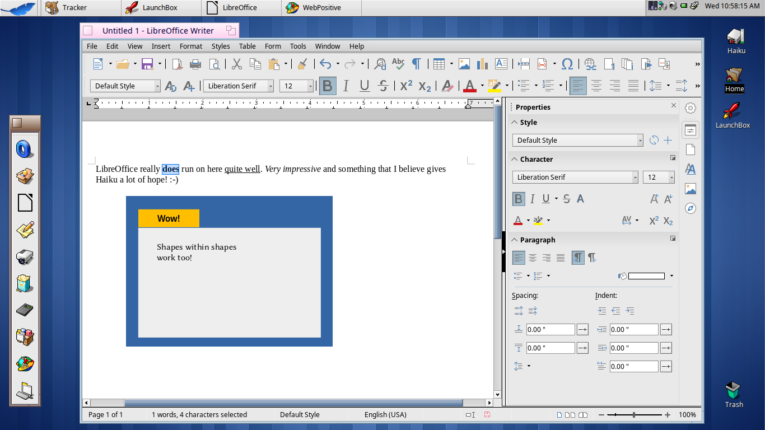Click the Superscript toolbar icon
Screen dimensions: 765x430
(x=405, y=86)
